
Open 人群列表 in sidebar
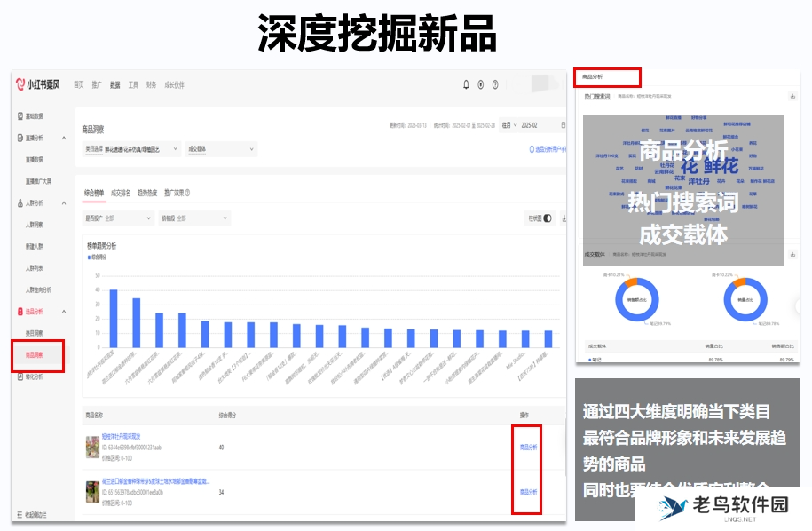(x=35, y=268)
